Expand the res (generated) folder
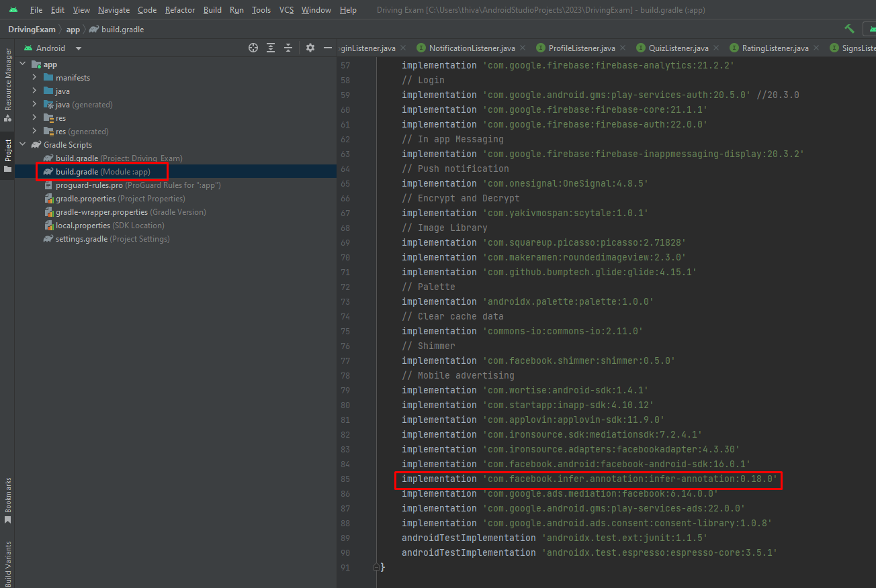Screen dimensions: 876x588 click(34, 132)
